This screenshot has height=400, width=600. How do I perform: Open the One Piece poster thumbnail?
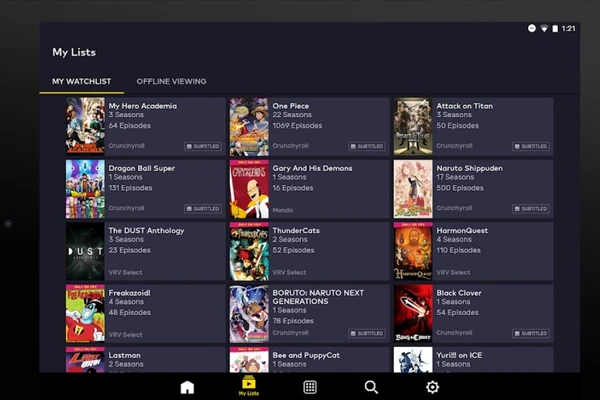(249, 126)
